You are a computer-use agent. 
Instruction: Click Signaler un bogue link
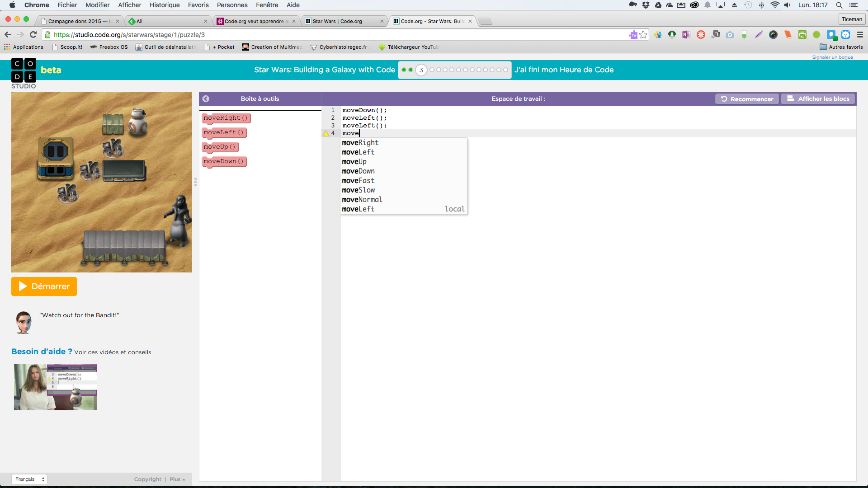pos(832,57)
